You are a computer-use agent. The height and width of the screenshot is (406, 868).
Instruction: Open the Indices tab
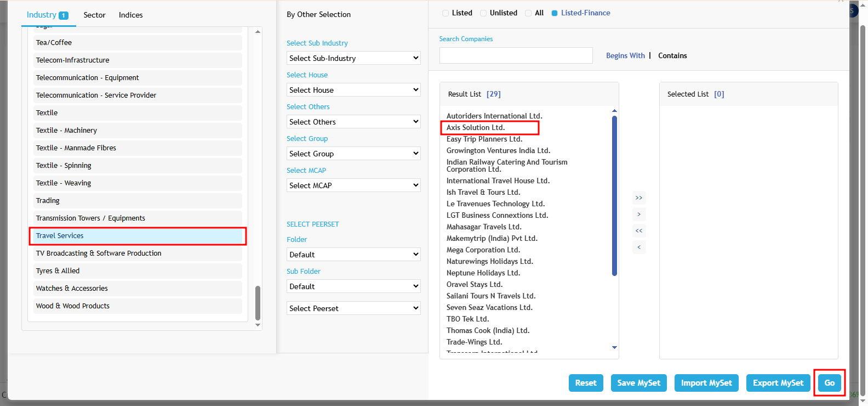click(x=130, y=15)
